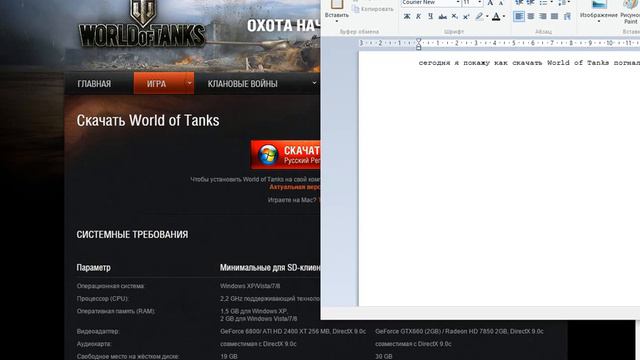This screenshot has width=640, height=360.
Task: Click the red СКАЧАТЬ download button
Action: tap(286, 155)
